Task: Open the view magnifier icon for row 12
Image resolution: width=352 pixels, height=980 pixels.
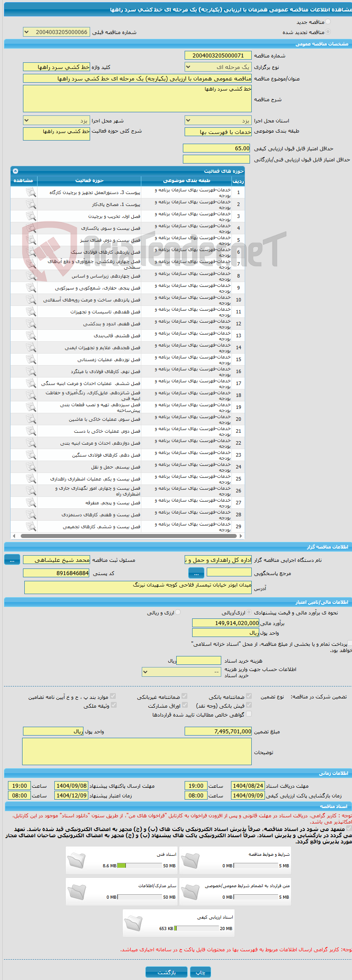Action: click(x=31, y=324)
